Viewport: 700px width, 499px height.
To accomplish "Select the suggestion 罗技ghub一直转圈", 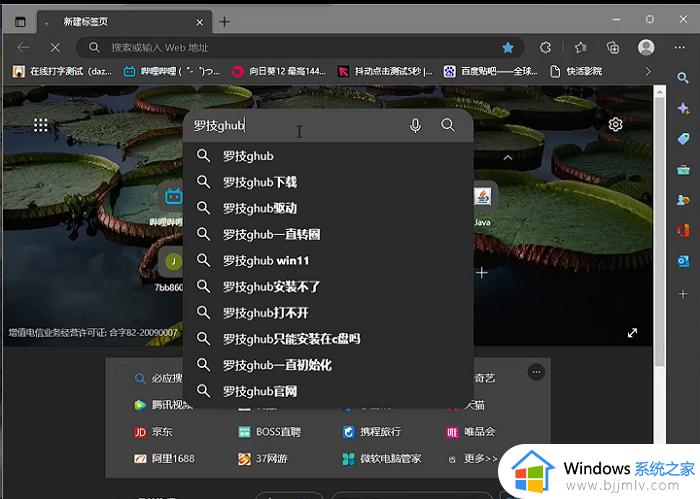I will point(328,234).
